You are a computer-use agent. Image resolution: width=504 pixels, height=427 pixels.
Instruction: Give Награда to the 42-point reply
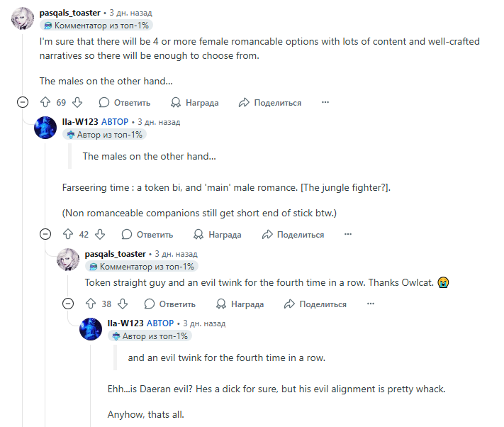(x=218, y=235)
